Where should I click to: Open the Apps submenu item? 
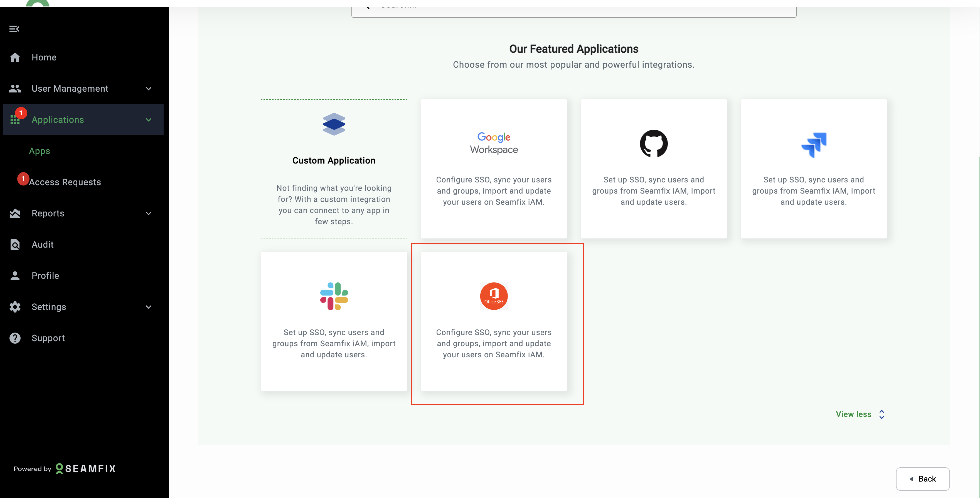pyautogui.click(x=40, y=151)
